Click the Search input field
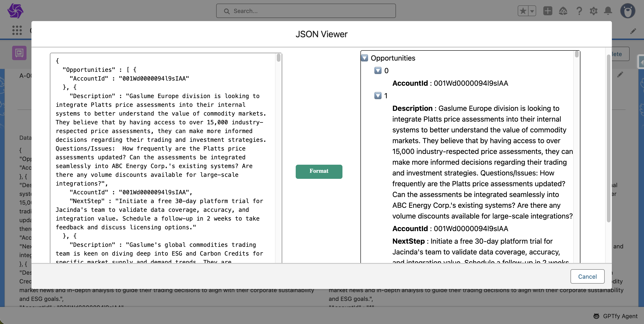This screenshot has width=644, height=324. 306,11
